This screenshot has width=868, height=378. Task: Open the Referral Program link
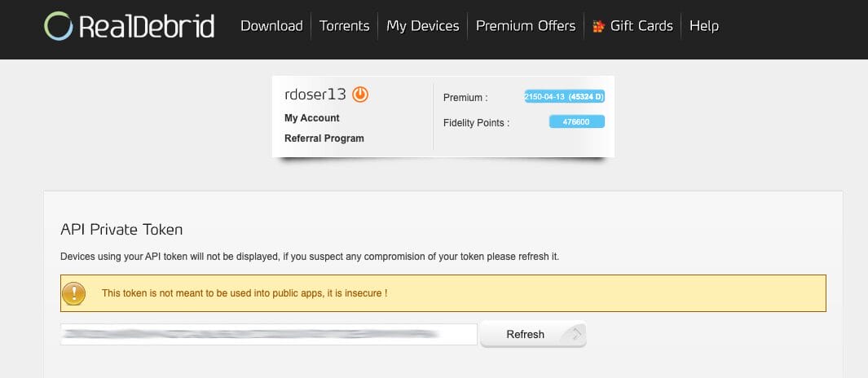coord(324,138)
